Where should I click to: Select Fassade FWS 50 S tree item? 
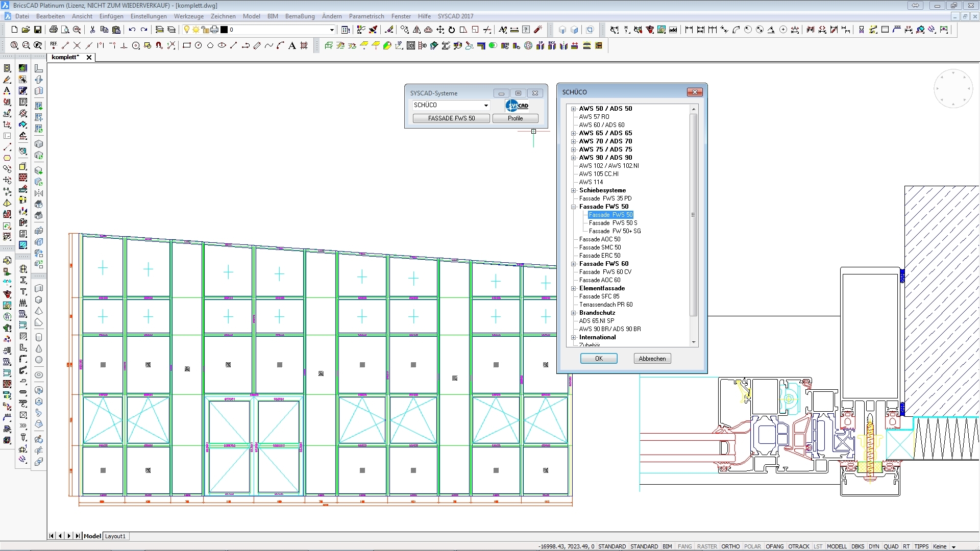pyautogui.click(x=612, y=223)
